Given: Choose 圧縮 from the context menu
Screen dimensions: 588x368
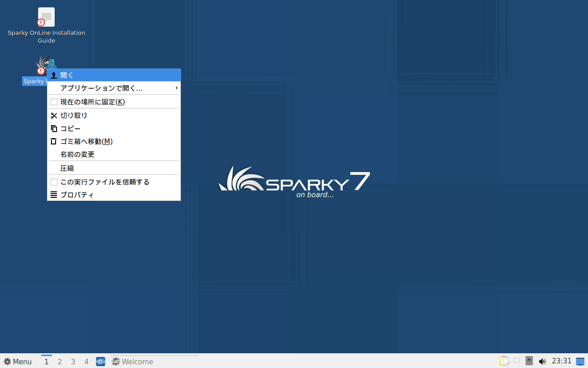Looking at the screenshot, I should pyautogui.click(x=114, y=168).
